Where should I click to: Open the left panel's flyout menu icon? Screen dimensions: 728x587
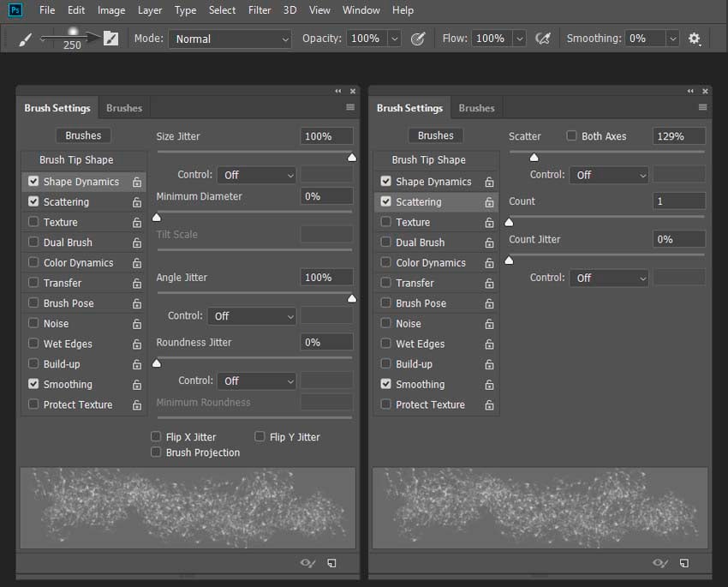click(x=350, y=107)
